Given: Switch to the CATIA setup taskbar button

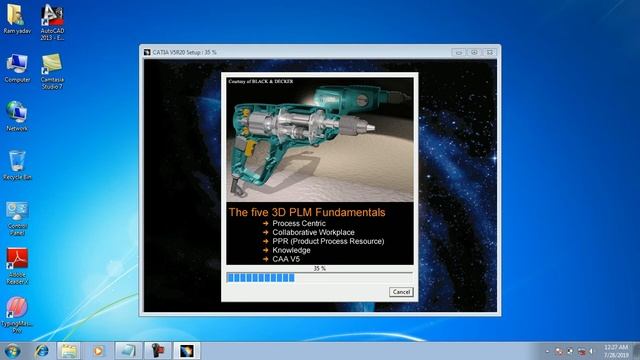Looking at the screenshot, I should [x=187, y=351].
